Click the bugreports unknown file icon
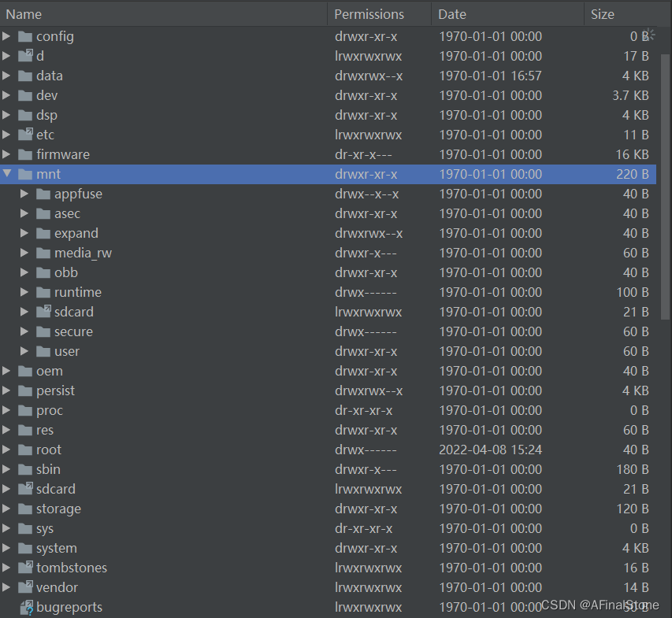Image resolution: width=672 pixels, height=618 pixels. tap(27, 607)
